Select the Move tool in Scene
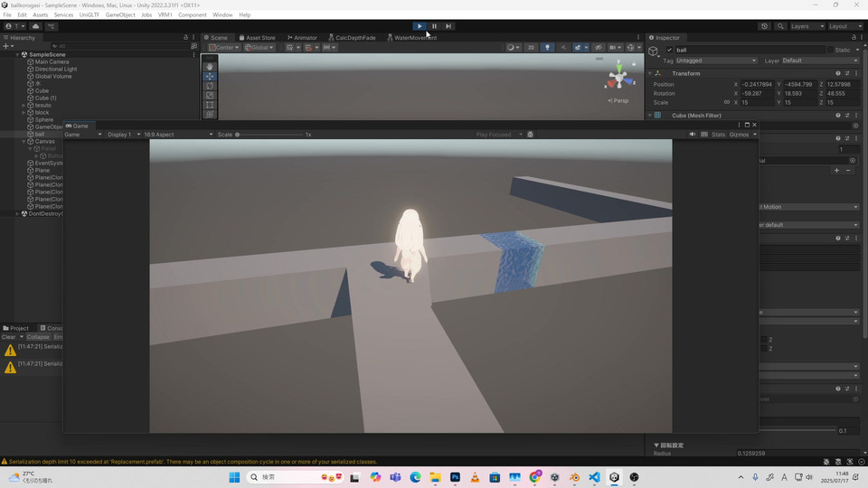Screen dimensions: 868x488 (x=210, y=76)
